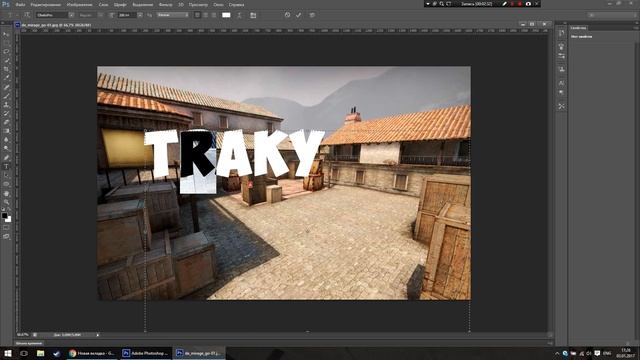Image resolution: width=640 pixels, height=360 pixels.
Task: Open the 3D menu
Action: tap(181, 5)
